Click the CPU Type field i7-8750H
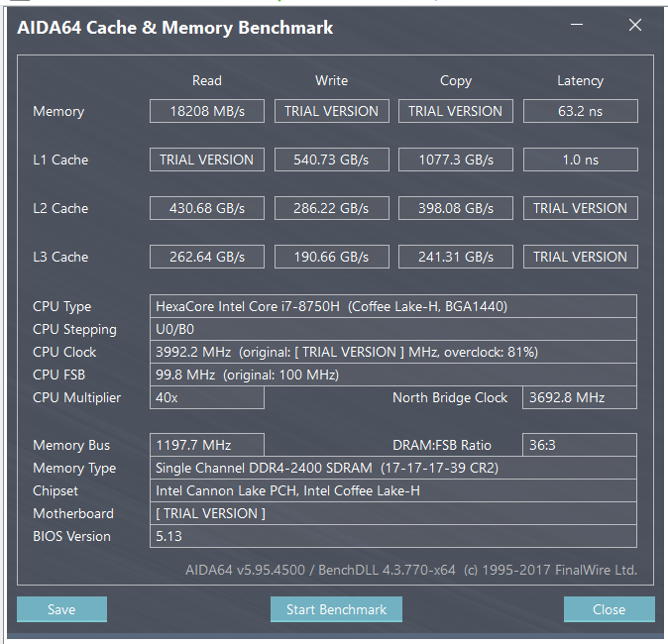The height and width of the screenshot is (644, 668). pos(393,306)
